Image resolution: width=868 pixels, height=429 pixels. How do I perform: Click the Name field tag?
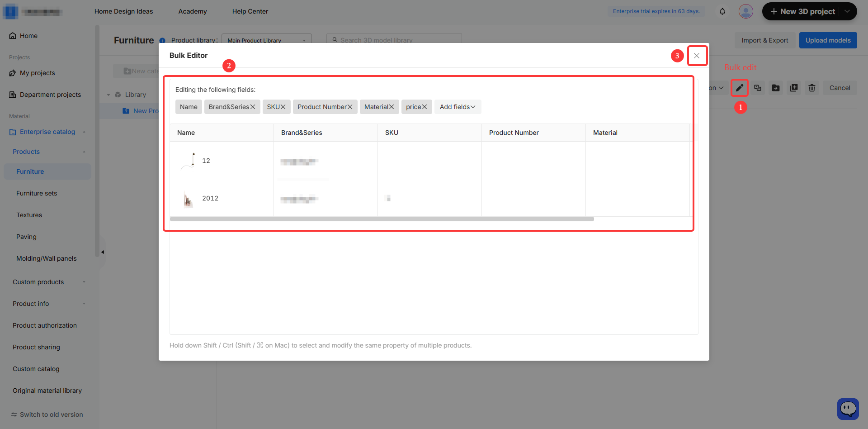click(x=189, y=107)
